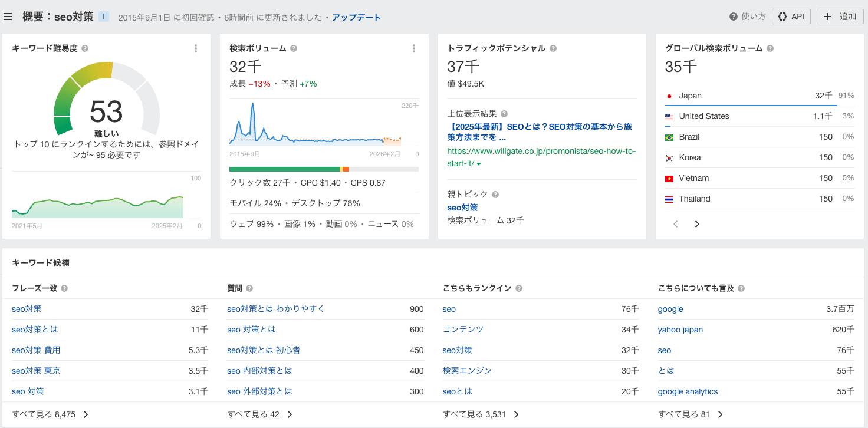Viewport: 868px width, 428px height.
Task: Open the kebab menu on キーワード難易度 card
Action: [195, 48]
